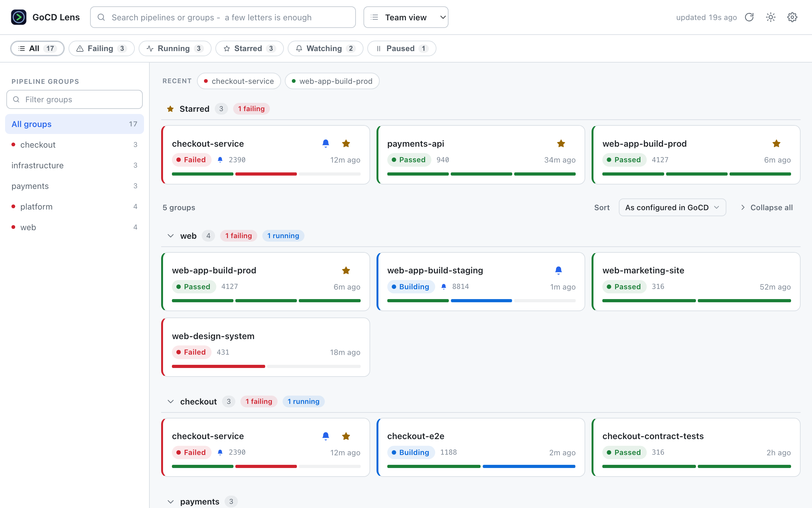The width and height of the screenshot is (812, 508).
Task: Click the Passed status badge on payments-api
Action: click(x=409, y=160)
